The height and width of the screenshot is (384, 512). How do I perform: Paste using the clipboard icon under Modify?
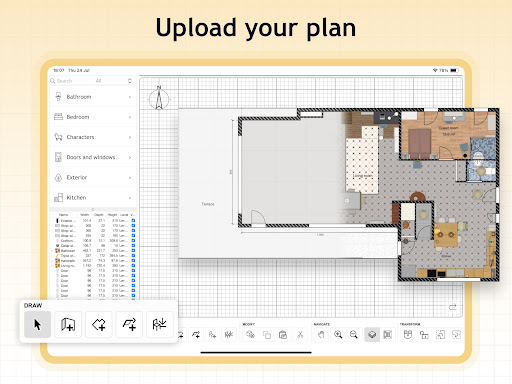coord(283,334)
